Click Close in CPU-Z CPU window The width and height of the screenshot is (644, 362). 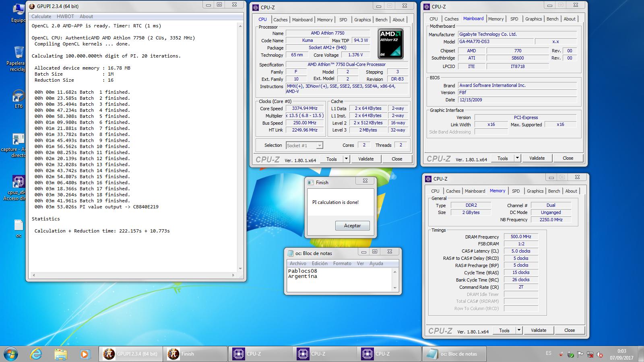tap(397, 159)
